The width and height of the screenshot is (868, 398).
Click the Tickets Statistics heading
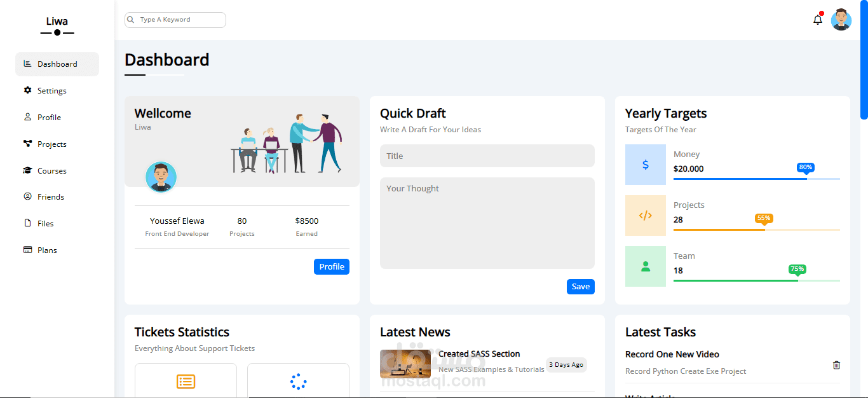tap(182, 332)
